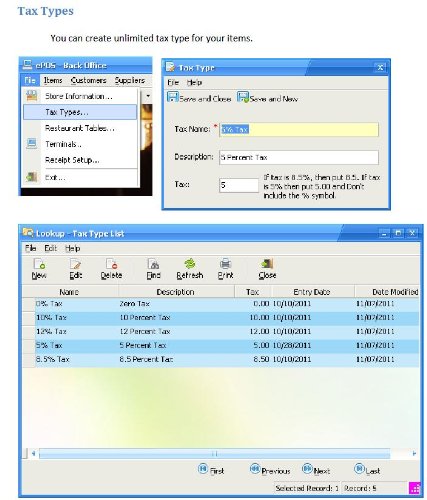Select Restaurant Tables menu entry
Image resolution: width=427 pixels, height=500 pixels.
pyautogui.click(x=80, y=128)
